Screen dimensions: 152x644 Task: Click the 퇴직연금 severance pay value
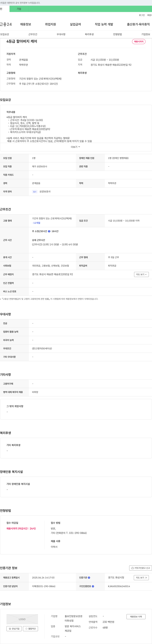coord(112,266)
